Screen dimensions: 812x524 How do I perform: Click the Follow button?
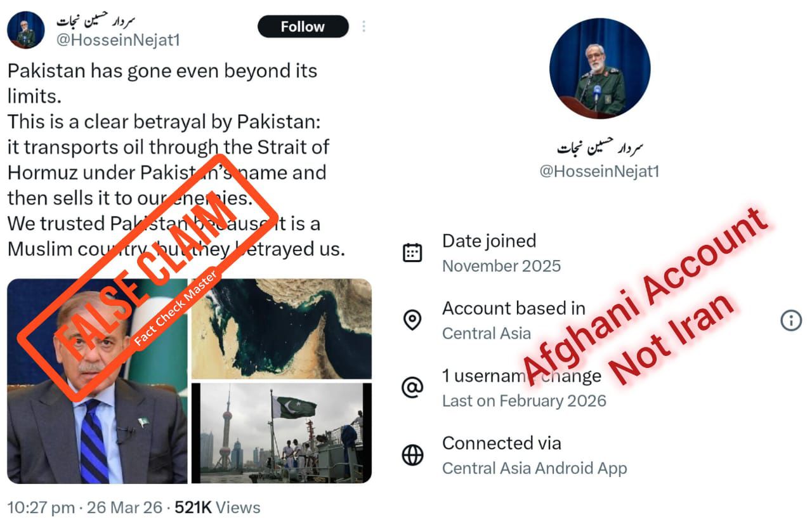303,27
